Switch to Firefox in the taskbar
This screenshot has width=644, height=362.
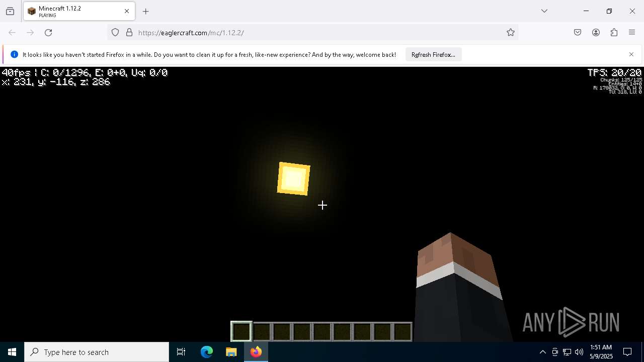[x=256, y=352]
